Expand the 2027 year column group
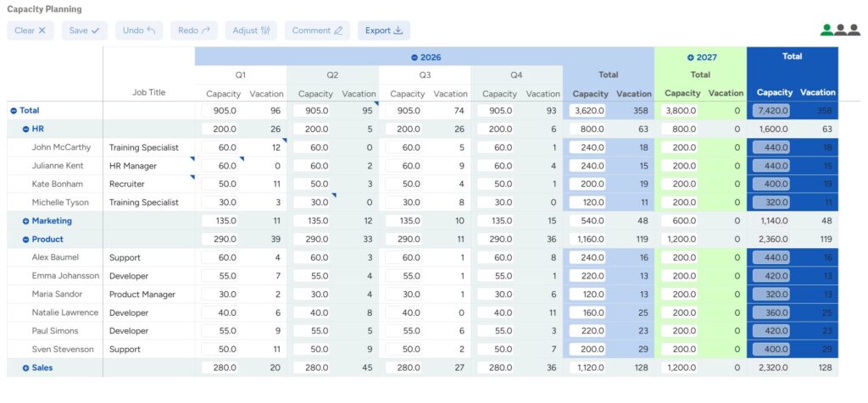Viewport: 868px width, 403px height. [x=691, y=58]
